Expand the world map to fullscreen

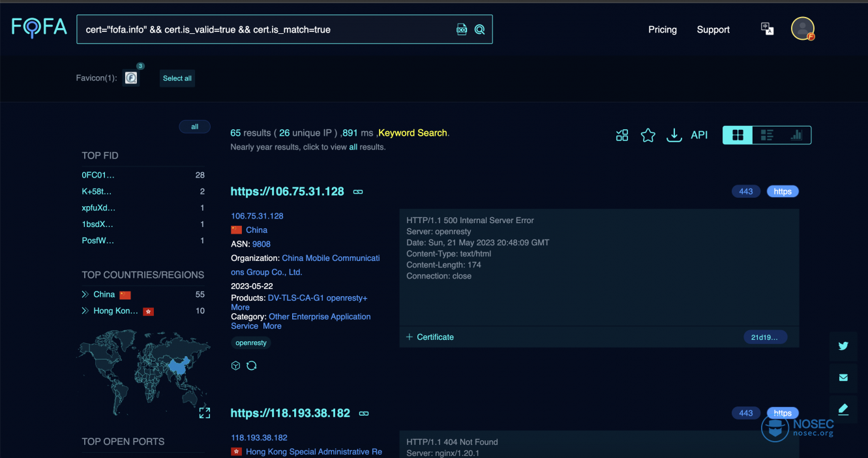[205, 413]
